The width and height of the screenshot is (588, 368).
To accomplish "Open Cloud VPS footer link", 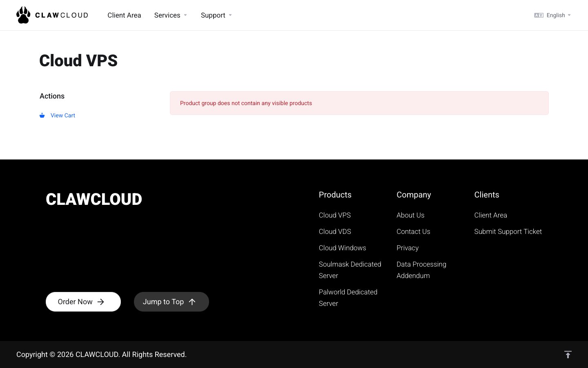I will 335,215.
